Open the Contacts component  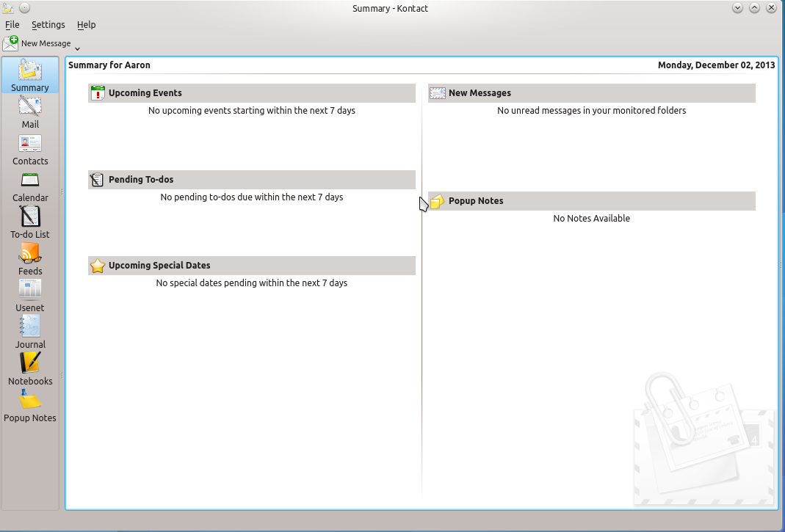coord(30,149)
